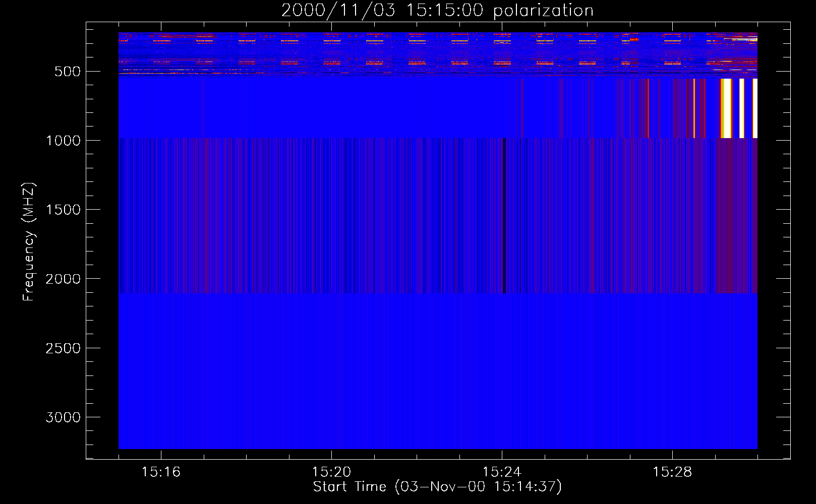Click the 1500 frequency tick label
The height and width of the screenshot is (504, 816).
coord(63,210)
